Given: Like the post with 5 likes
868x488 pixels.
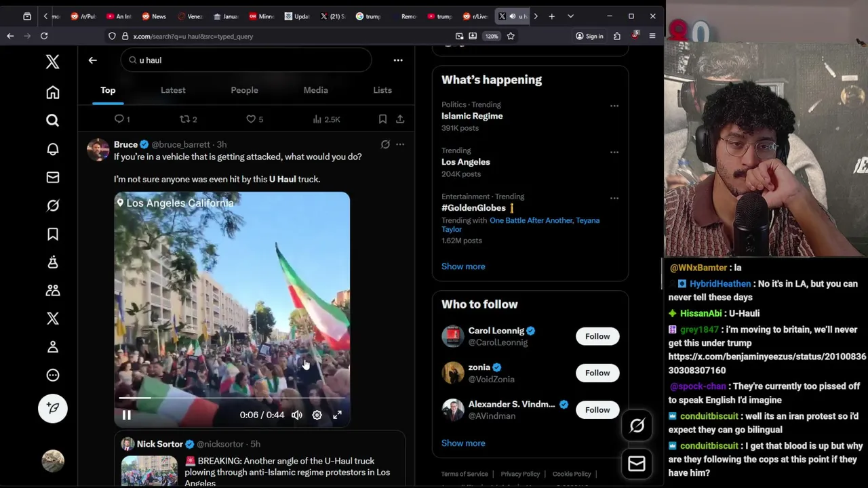Looking at the screenshot, I should (x=254, y=119).
